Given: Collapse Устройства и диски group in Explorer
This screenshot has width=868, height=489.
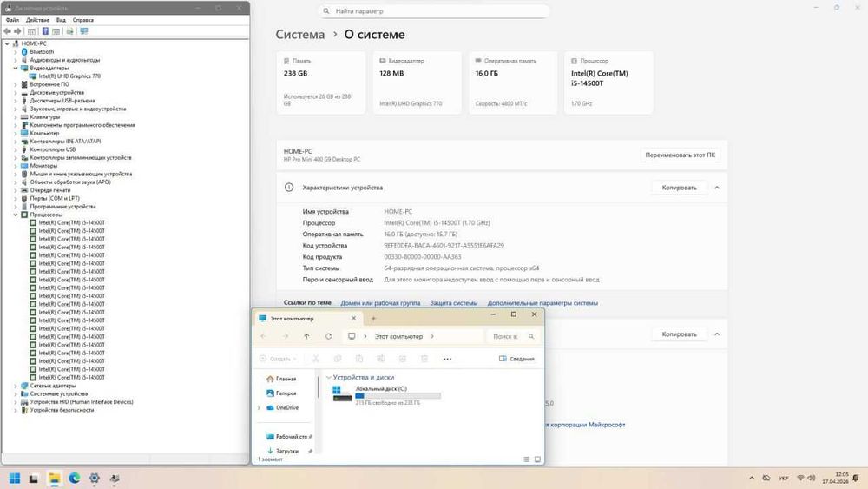Looking at the screenshot, I should [329, 377].
